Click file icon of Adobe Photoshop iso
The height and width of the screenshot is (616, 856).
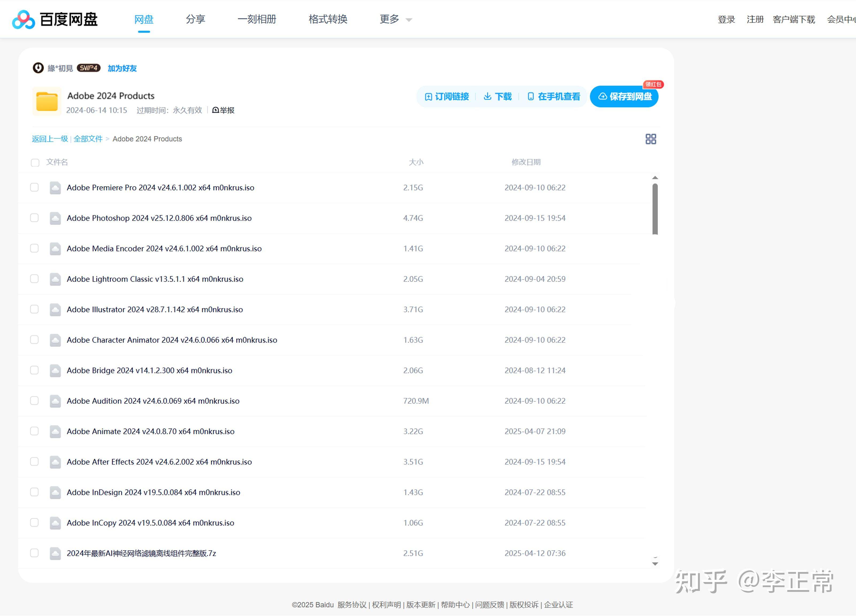point(55,218)
